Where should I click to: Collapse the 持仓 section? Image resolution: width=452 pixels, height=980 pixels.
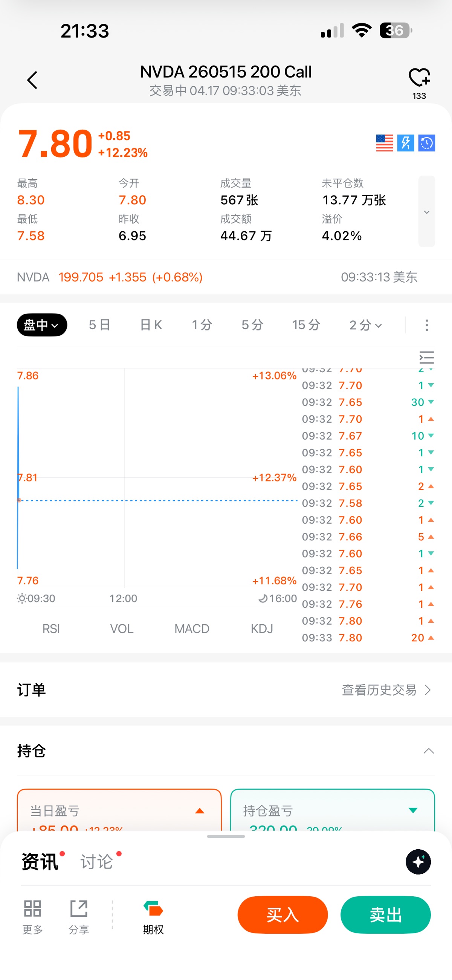click(x=428, y=751)
